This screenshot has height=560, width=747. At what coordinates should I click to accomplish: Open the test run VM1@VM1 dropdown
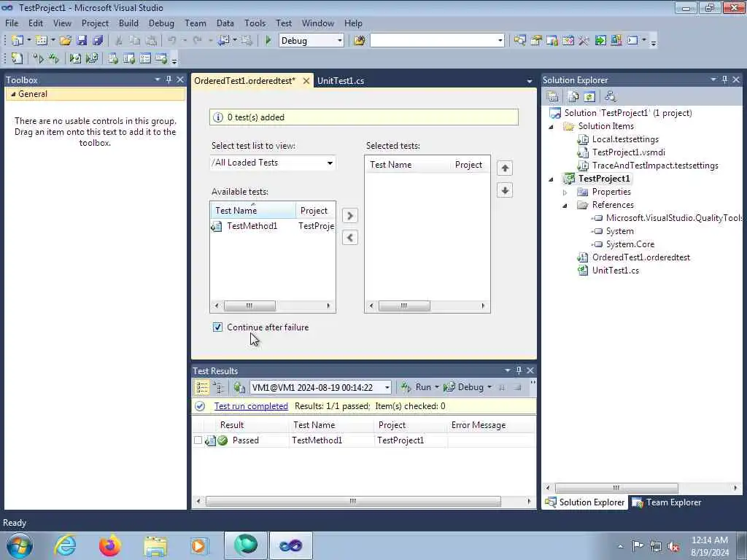387,388
